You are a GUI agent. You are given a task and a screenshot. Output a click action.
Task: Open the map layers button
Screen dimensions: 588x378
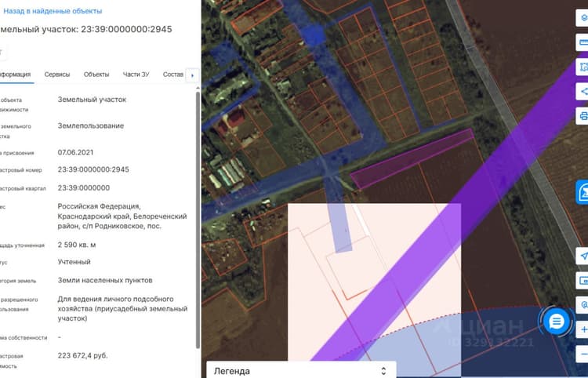click(x=583, y=17)
